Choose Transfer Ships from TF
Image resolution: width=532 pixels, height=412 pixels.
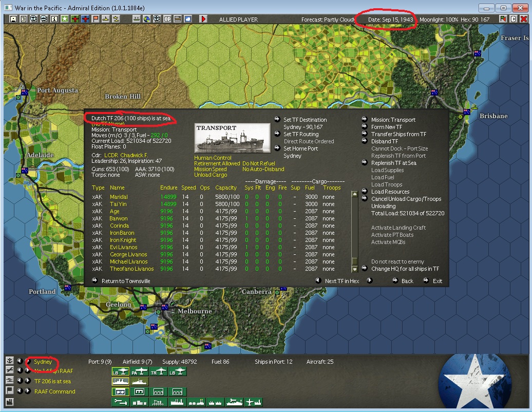(x=398, y=134)
